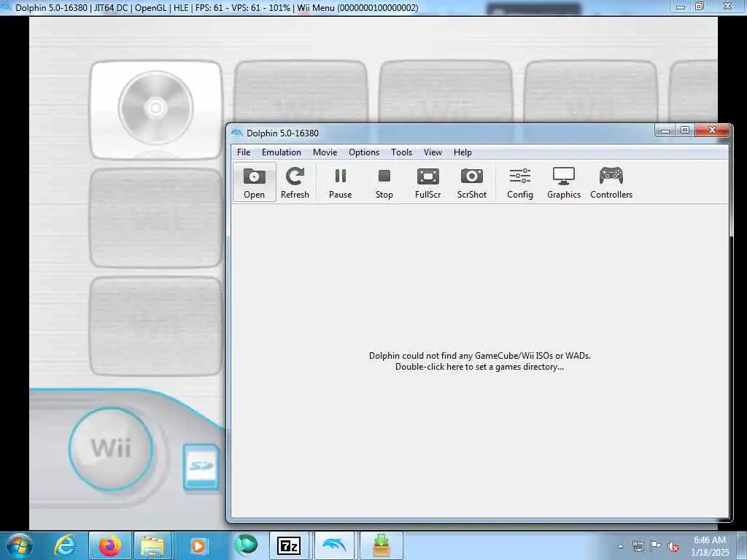
Task: Select empty channel slot directly below Disc Channel
Action: tap(156, 218)
